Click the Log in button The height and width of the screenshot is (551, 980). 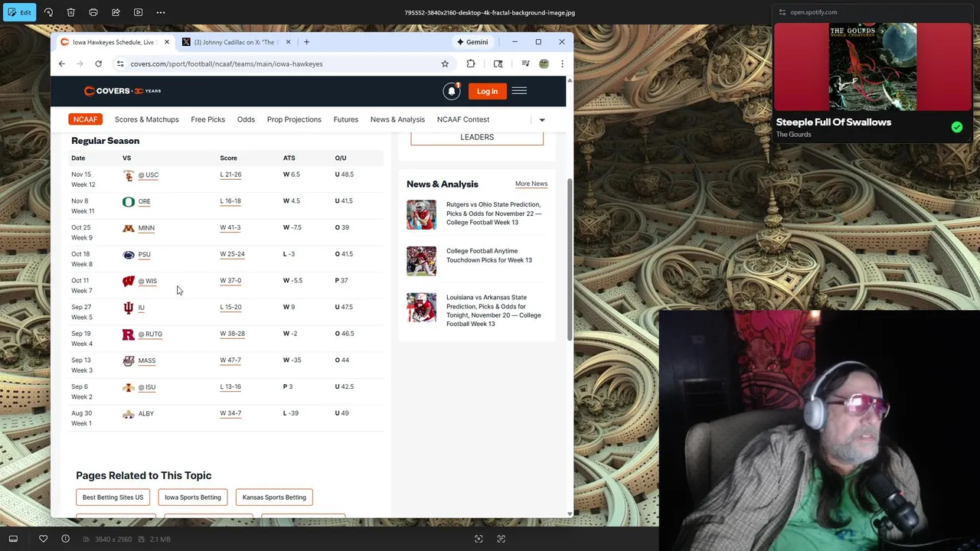[487, 91]
